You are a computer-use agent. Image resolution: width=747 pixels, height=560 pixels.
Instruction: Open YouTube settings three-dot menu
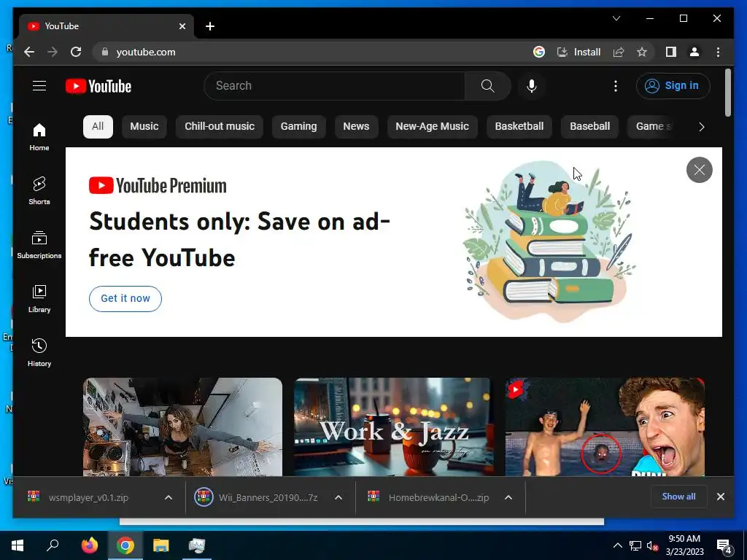click(x=616, y=86)
